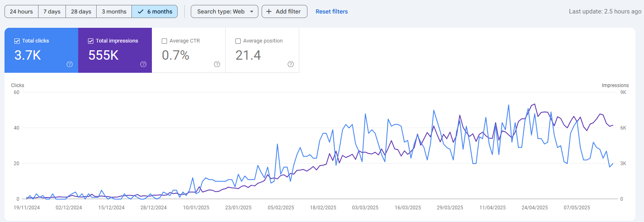Click checkmark icon on 6 months option
The width and height of the screenshot is (644, 222).
(x=140, y=11)
